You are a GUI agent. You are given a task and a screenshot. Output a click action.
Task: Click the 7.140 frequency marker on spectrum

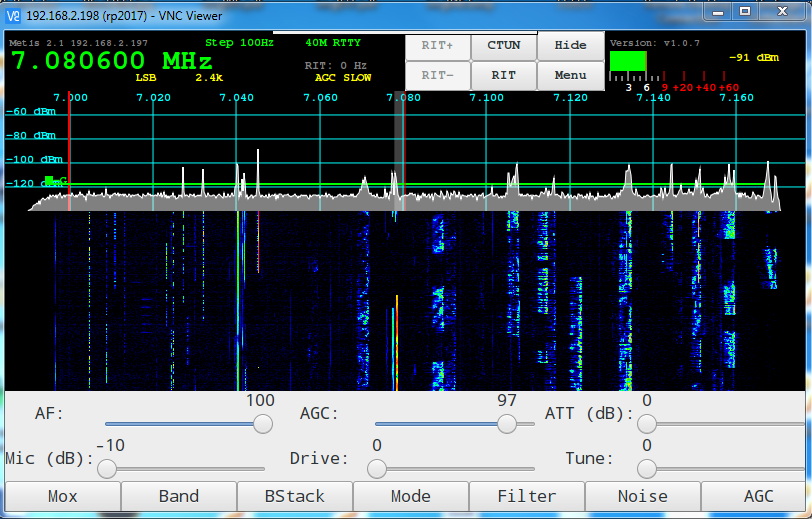[x=654, y=97]
